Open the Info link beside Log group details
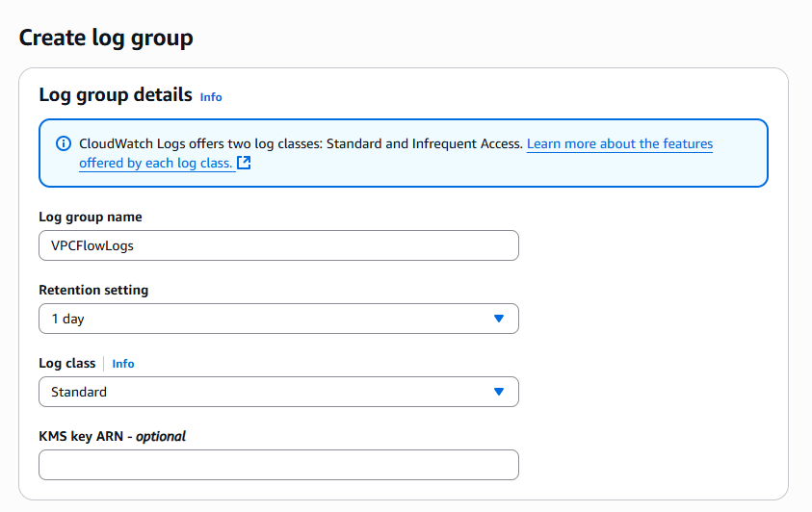 pos(211,97)
